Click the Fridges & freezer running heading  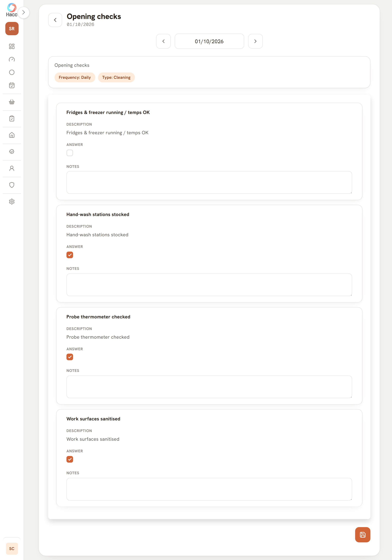108,112
